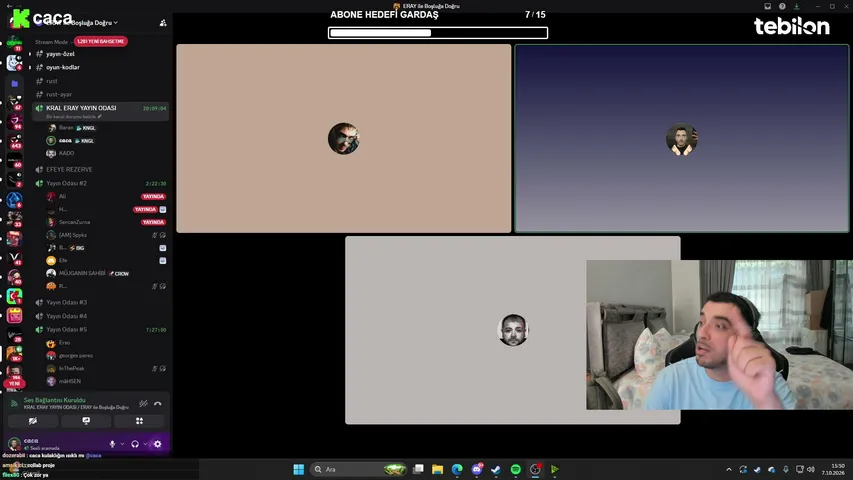Open headphone output options chevron

point(145,444)
